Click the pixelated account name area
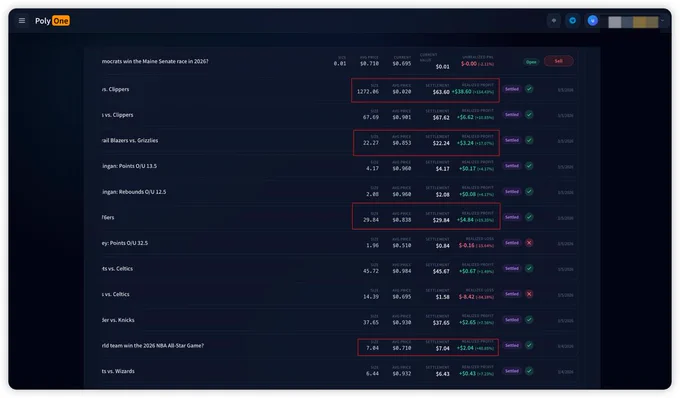Viewport: 680px width, 398px height. click(633, 22)
